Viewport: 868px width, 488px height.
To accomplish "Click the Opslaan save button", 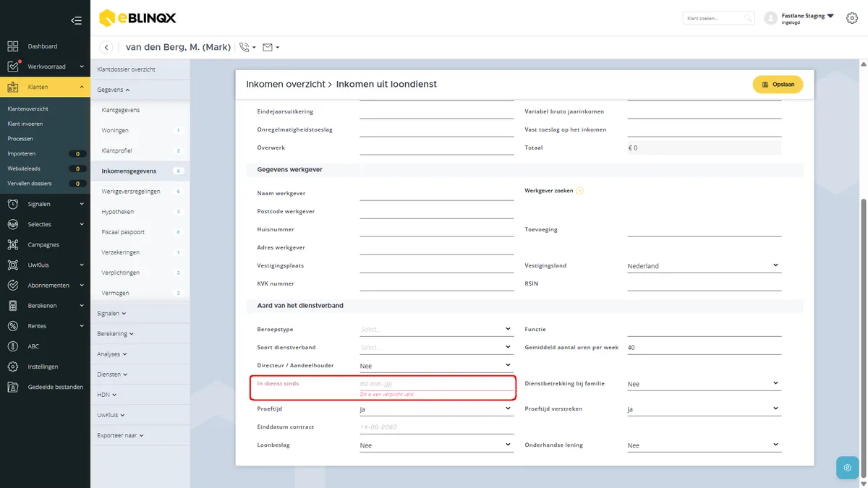I will [778, 85].
